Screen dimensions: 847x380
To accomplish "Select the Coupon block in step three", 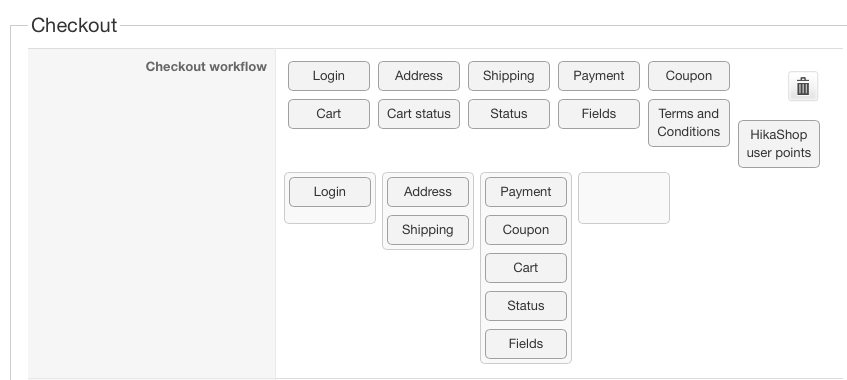I will [526, 230].
